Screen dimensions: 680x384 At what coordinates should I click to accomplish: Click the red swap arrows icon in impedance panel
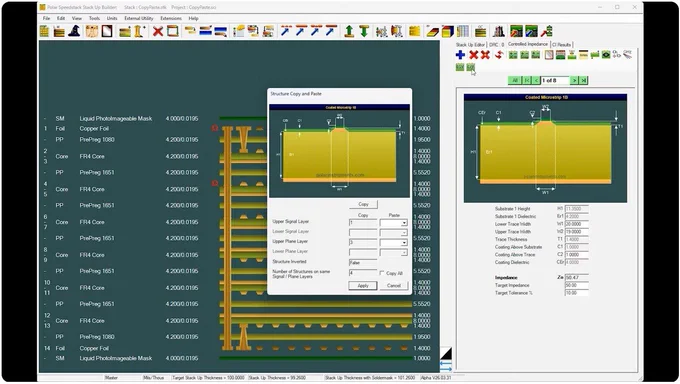499,55
